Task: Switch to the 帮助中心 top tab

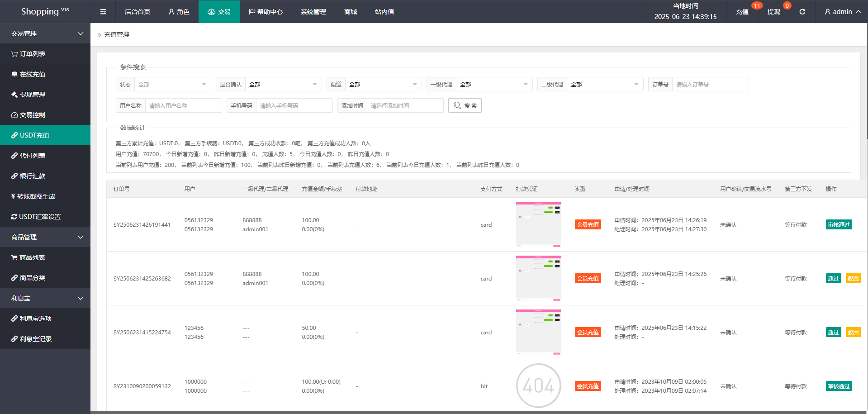Action: coord(266,12)
